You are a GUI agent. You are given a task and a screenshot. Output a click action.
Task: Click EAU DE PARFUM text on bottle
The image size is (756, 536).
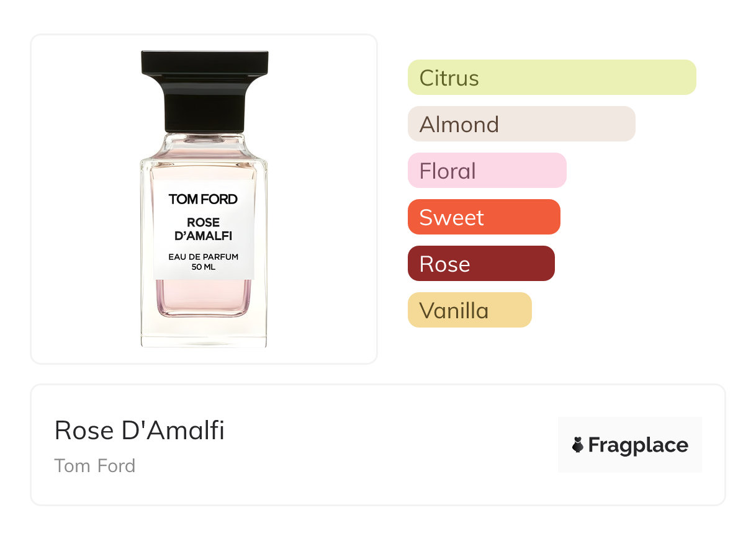[204, 257]
